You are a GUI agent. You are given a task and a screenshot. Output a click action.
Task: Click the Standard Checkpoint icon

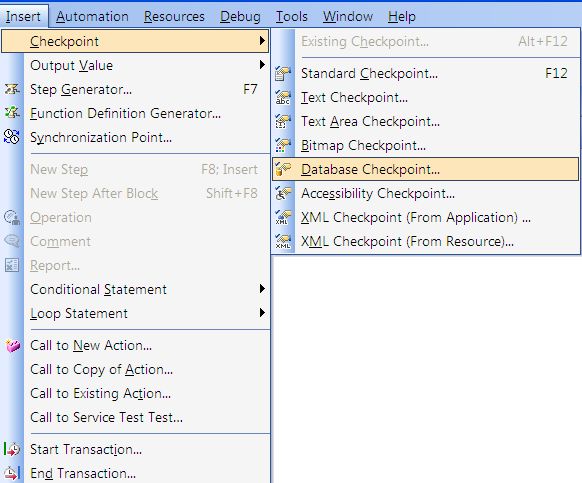(x=283, y=73)
